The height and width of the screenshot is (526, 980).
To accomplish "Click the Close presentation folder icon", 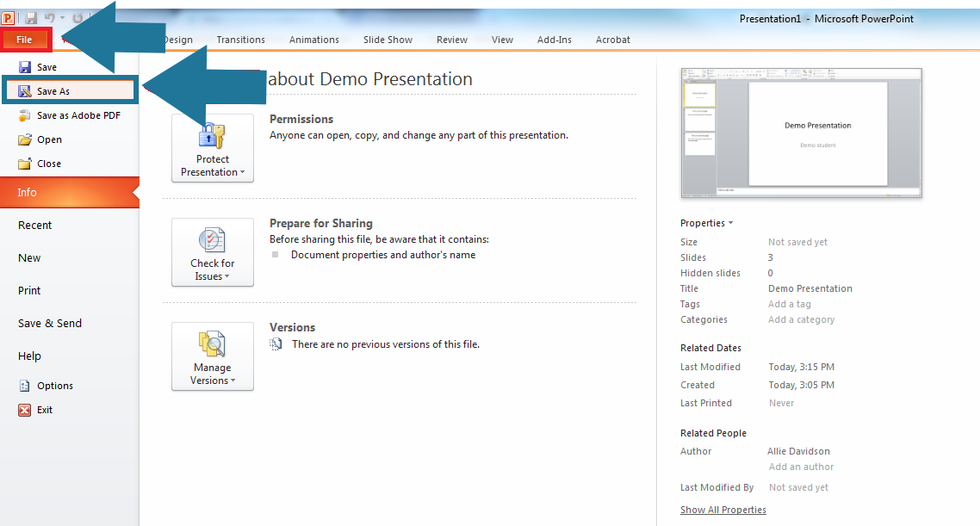I will click(25, 164).
